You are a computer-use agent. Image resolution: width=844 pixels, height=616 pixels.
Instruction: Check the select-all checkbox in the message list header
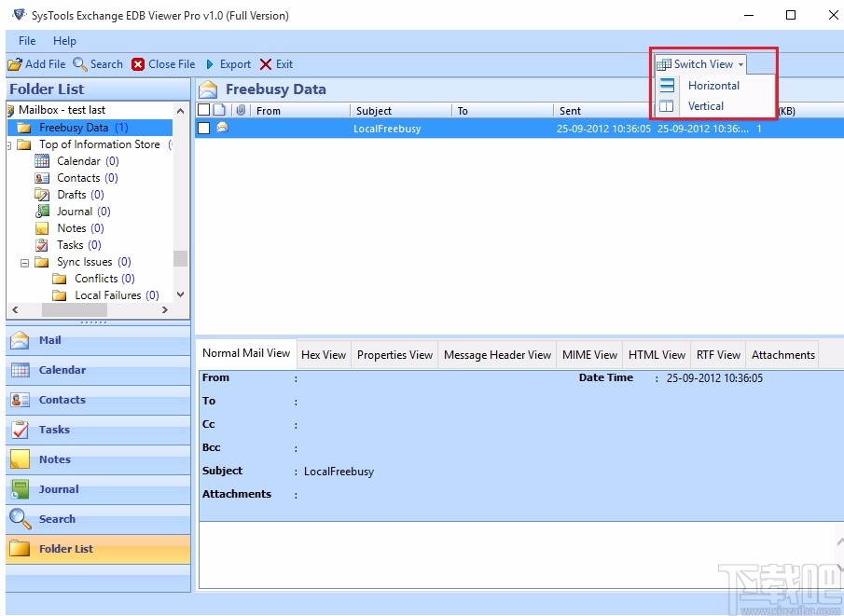coord(202,109)
